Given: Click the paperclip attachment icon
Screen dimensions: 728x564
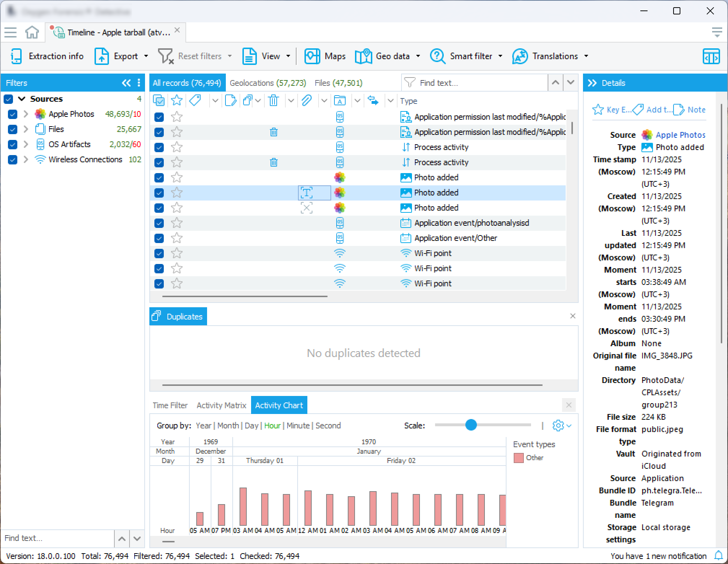Looking at the screenshot, I should click(307, 101).
